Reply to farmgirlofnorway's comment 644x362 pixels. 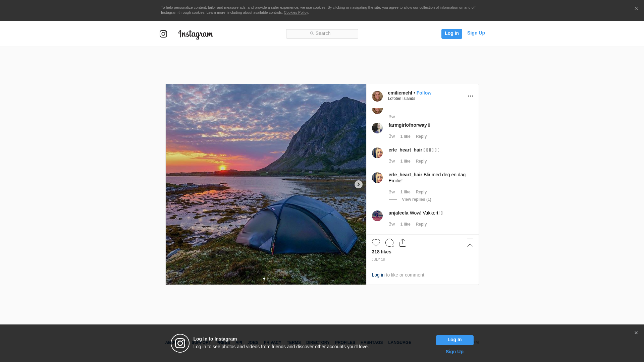[421, 136]
